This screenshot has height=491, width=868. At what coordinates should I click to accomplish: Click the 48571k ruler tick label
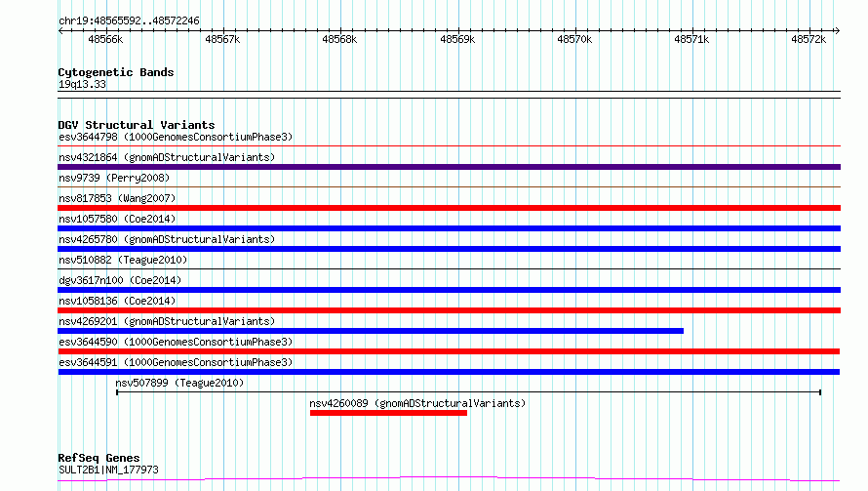[x=691, y=39]
